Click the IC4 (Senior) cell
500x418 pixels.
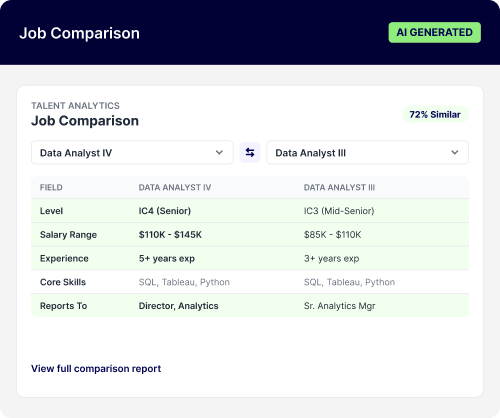click(165, 211)
